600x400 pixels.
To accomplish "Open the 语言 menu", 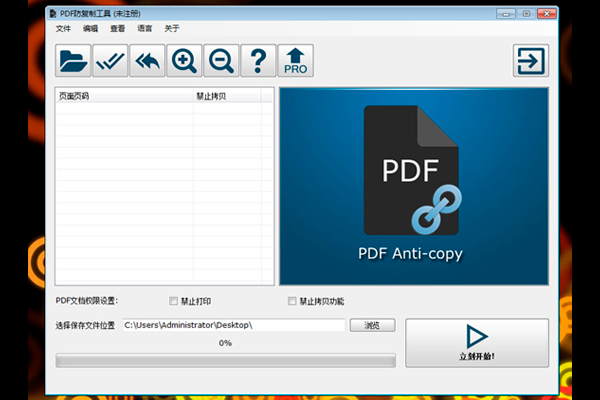I will (145, 28).
